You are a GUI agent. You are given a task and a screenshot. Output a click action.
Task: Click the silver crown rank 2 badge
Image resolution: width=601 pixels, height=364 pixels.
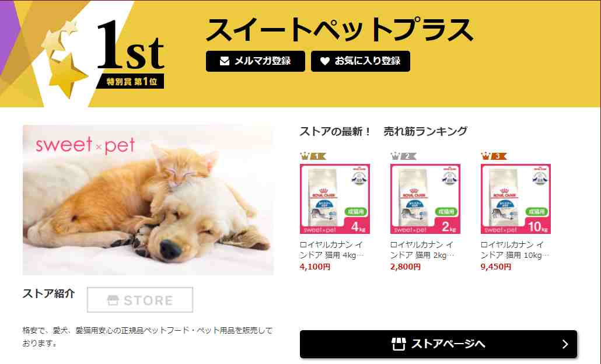(403, 156)
